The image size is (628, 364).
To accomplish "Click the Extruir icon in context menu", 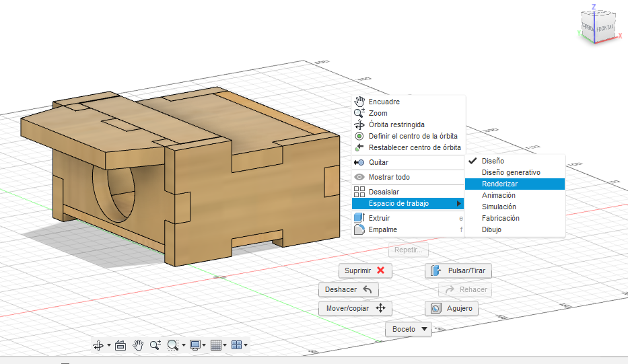I will tap(359, 218).
